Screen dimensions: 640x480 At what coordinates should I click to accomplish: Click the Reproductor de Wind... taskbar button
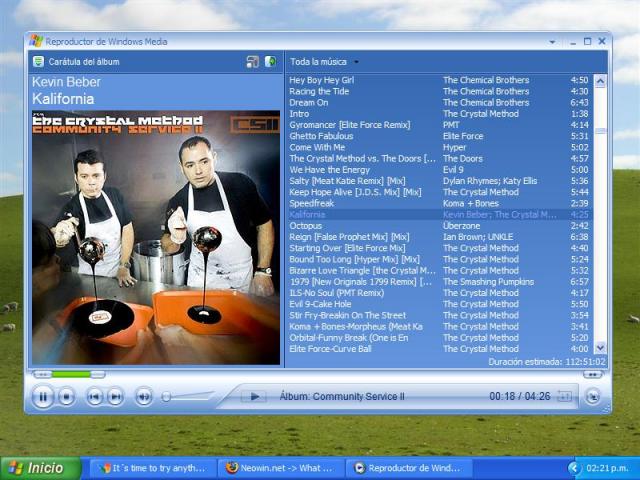409,468
